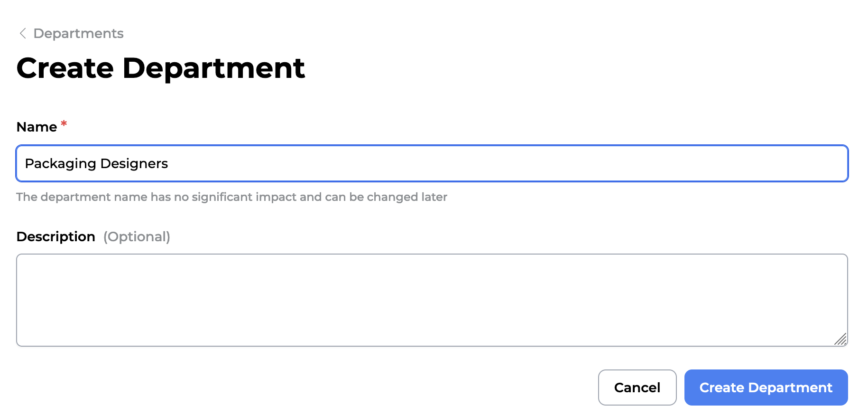This screenshot has height=416, width=868.
Task: Click the word Packaging in Name field
Action: pyautogui.click(x=60, y=164)
